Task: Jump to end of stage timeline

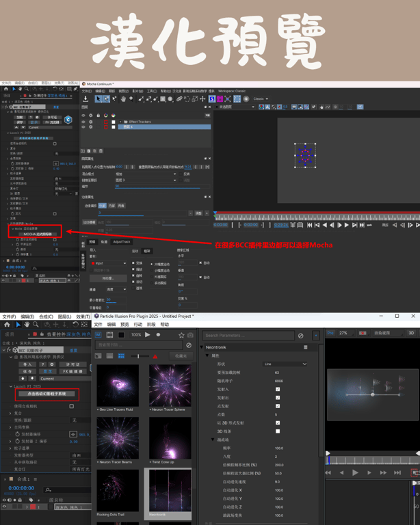Action: click(397, 472)
